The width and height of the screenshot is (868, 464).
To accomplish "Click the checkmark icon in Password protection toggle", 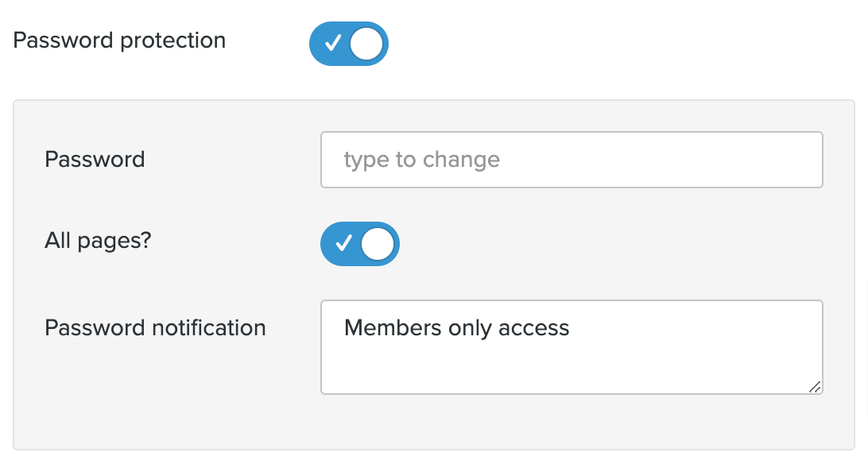I will [333, 44].
